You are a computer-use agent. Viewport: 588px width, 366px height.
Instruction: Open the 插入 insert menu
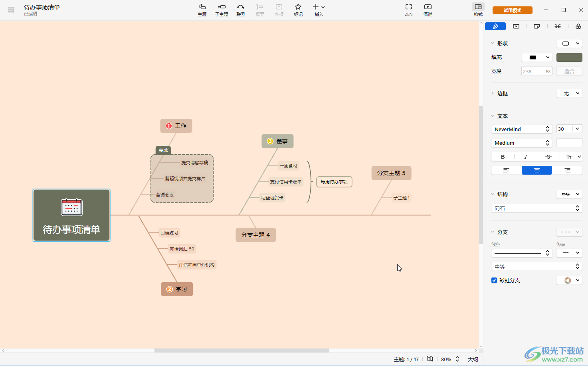click(319, 10)
